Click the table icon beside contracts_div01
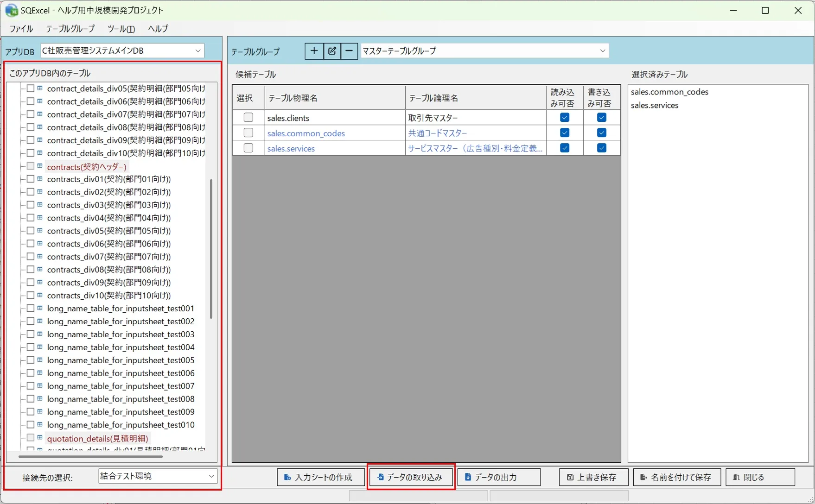 [40, 179]
